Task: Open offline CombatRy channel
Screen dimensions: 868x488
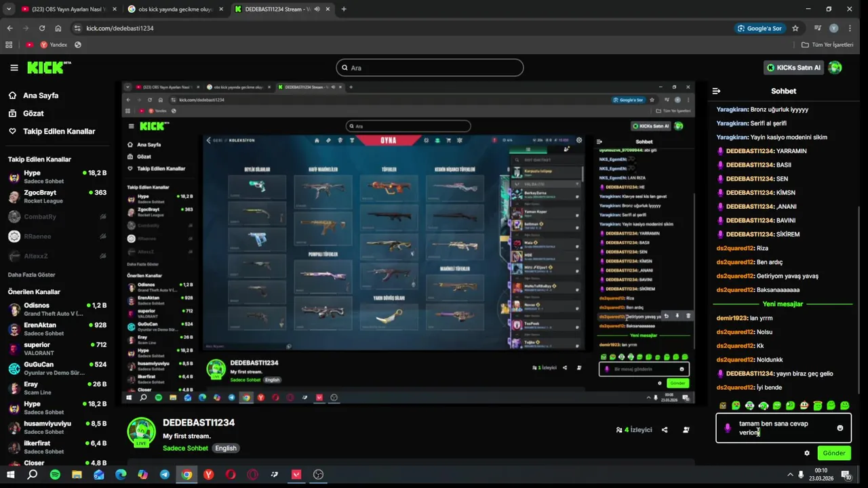Action: (58, 217)
